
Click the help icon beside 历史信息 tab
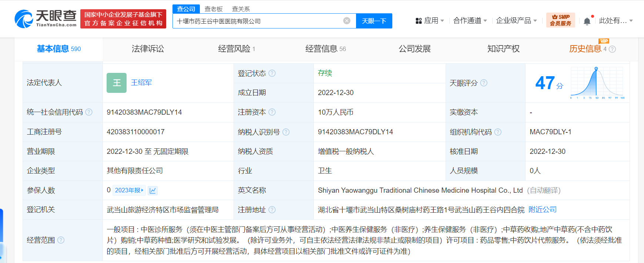(612, 49)
